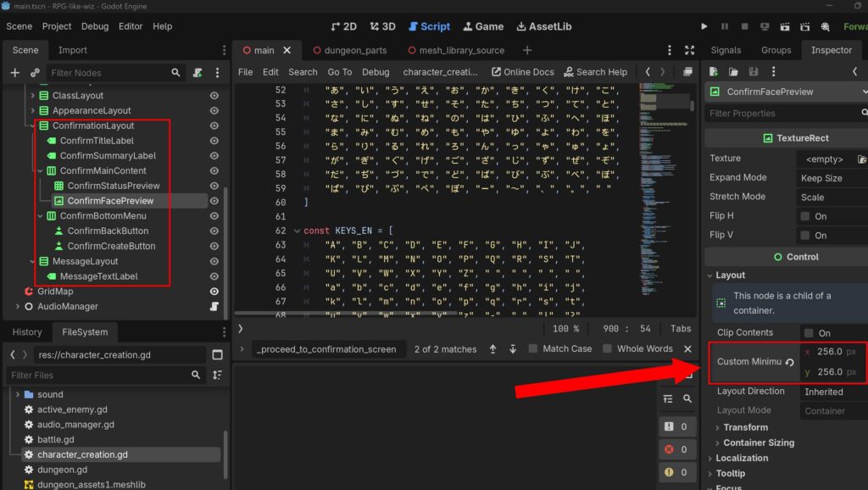Image resolution: width=868 pixels, height=490 pixels.
Task: Stop the running project
Action: [744, 26]
